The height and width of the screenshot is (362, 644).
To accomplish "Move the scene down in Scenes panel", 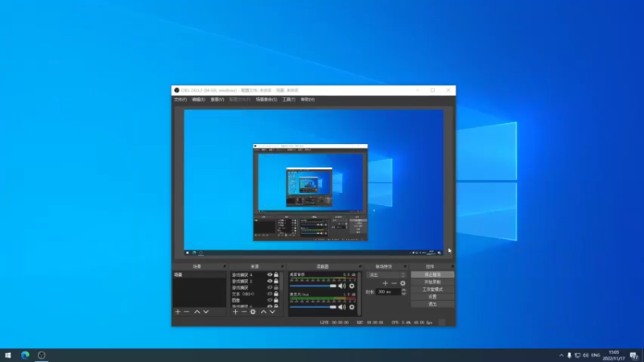I will tap(206, 312).
